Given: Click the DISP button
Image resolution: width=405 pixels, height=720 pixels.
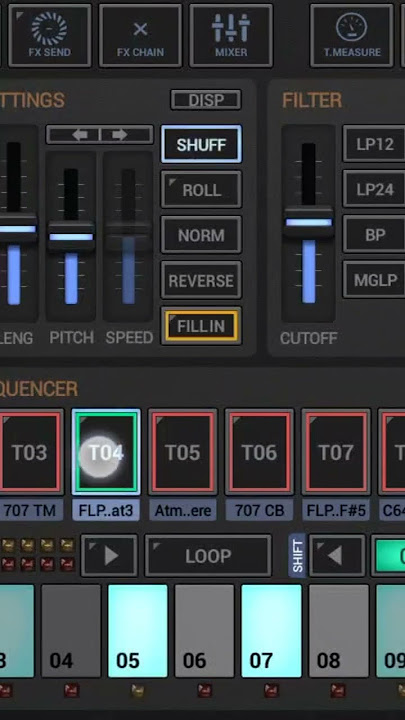Looking at the screenshot, I should 206,100.
